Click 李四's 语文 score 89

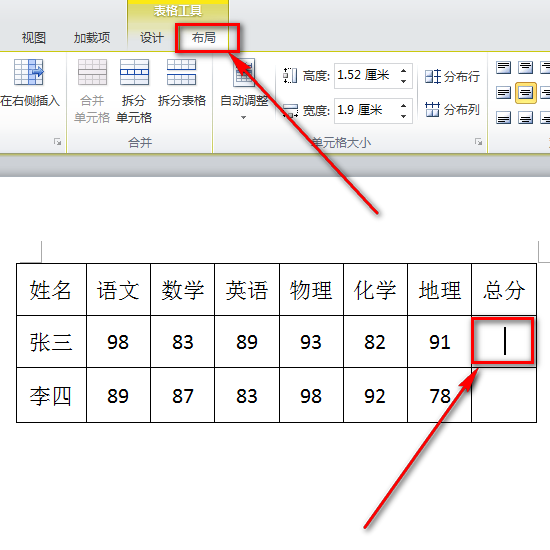pyautogui.click(x=119, y=395)
